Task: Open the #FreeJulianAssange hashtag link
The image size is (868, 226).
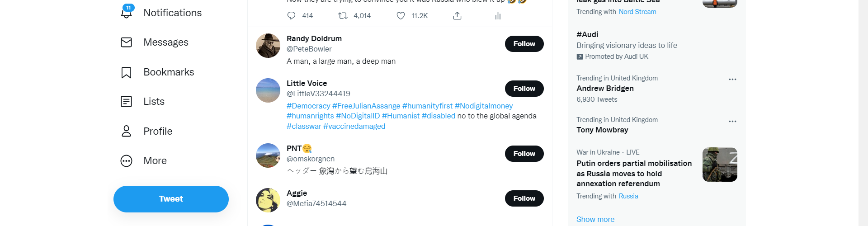Action: click(x=366, y=106)
